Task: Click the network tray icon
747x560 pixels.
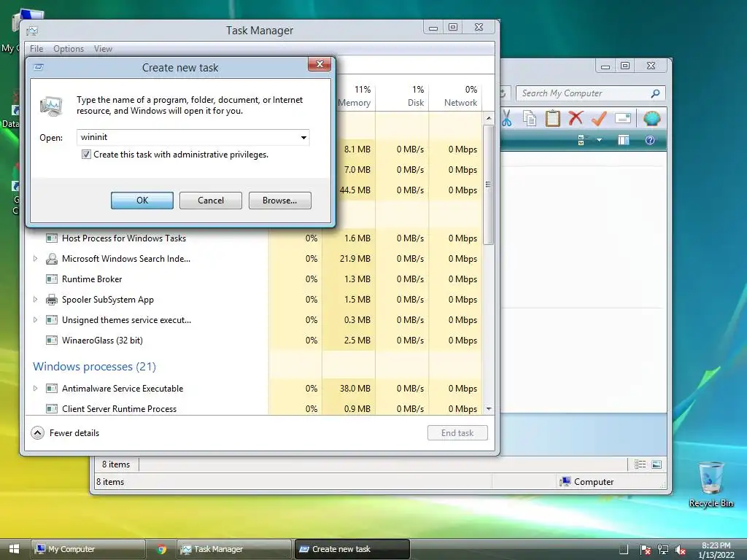Action: pyautogui.click(x=662, y=550)
